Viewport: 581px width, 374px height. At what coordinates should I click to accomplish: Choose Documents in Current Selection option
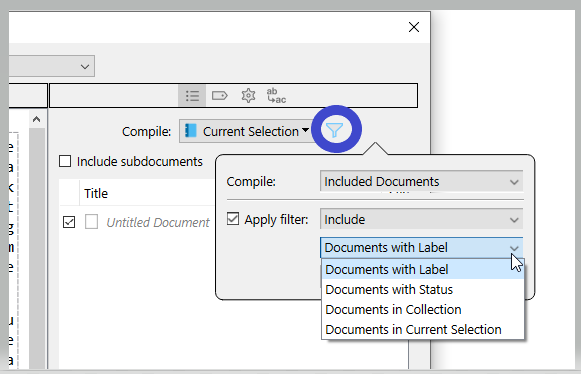tap(423, 330)
